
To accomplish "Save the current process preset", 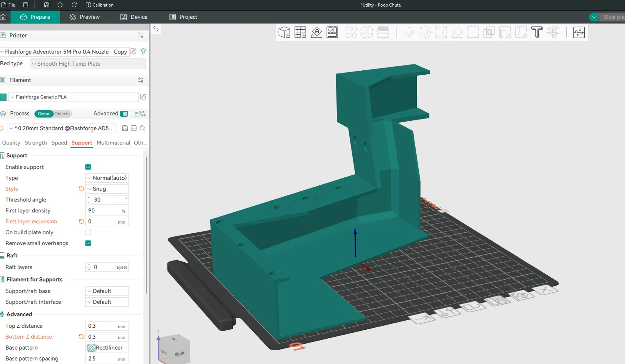I will [x=125, y=128].
